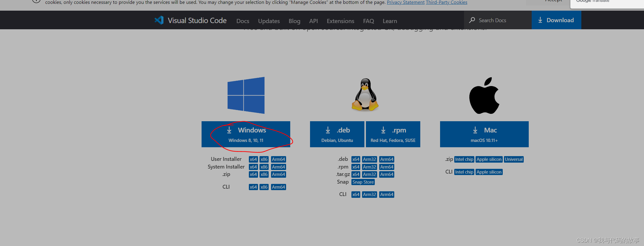Select Arm32 for Linux .tar.gz
The image size is (644, 246).
pos(369,174)
